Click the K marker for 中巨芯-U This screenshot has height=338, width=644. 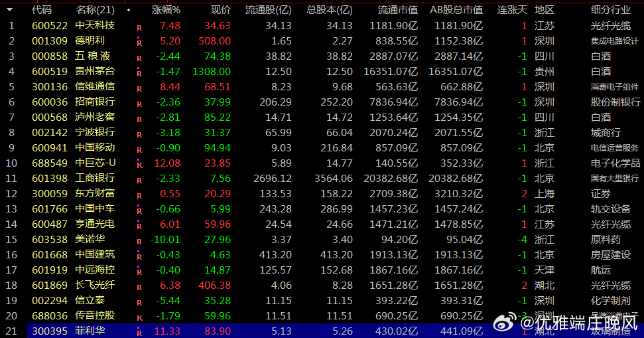pos(139,164)
